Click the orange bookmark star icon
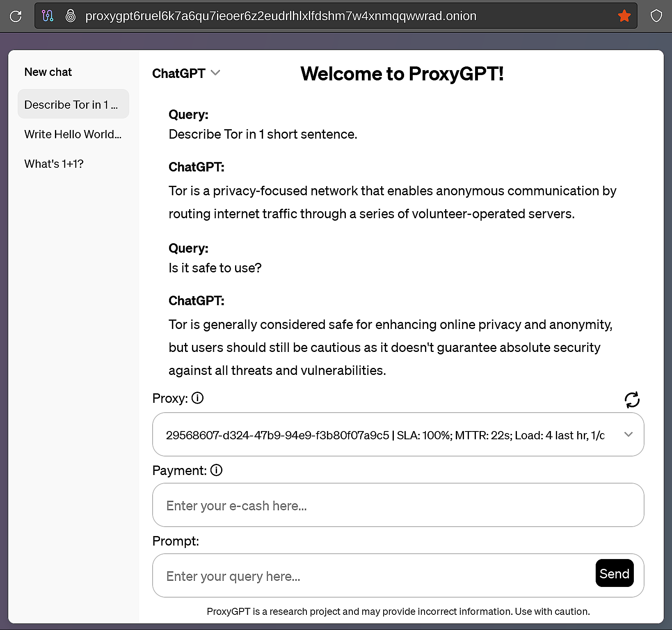The width and height of the screenshot is (672, 630). pyautogui.click(x=624, y=16)
